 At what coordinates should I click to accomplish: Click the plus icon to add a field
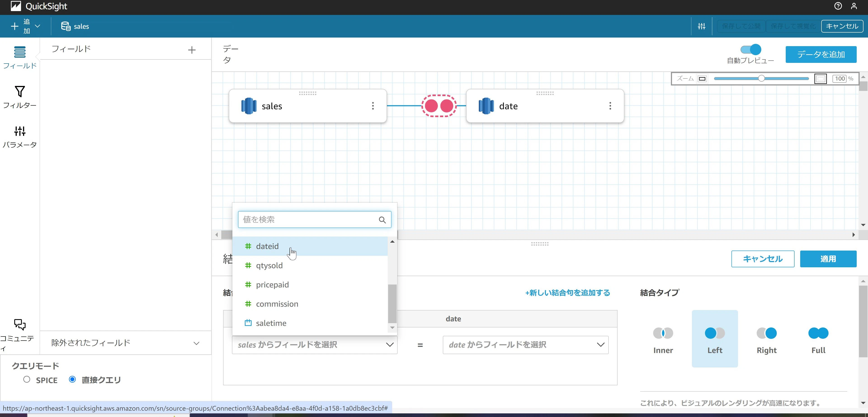click(192, 50)
